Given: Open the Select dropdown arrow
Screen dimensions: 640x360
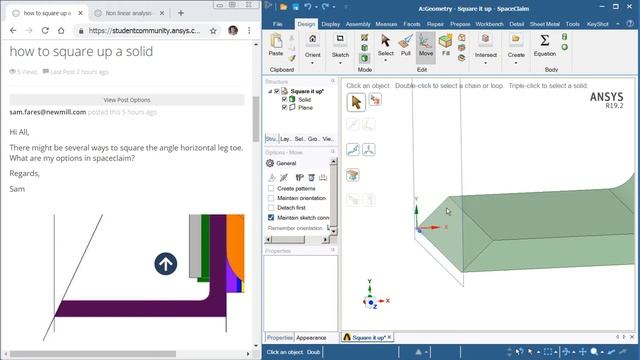Looking at the screenshot, I should pos(385,60).
